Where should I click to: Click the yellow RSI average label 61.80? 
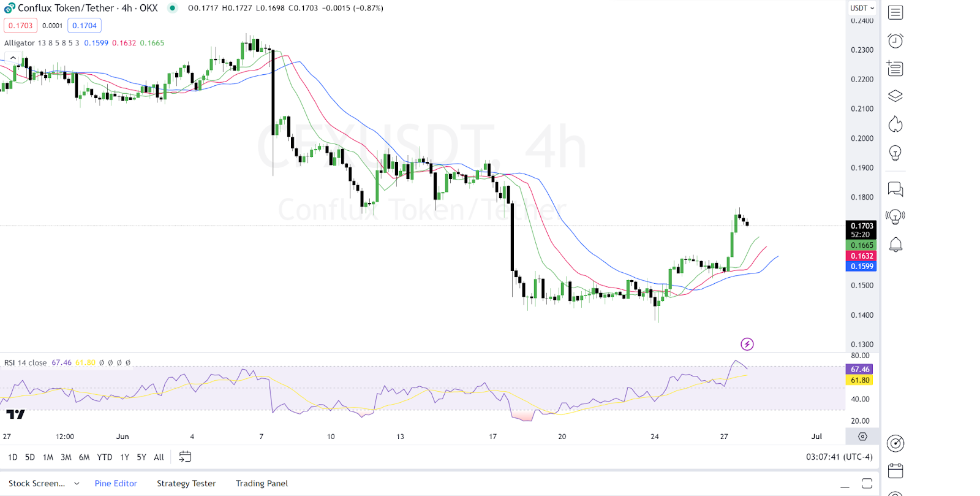pyautogui.click(x=859, y=380)
